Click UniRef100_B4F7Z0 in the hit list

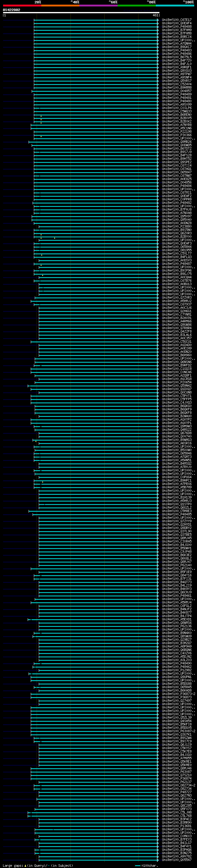tap(176, 60)
